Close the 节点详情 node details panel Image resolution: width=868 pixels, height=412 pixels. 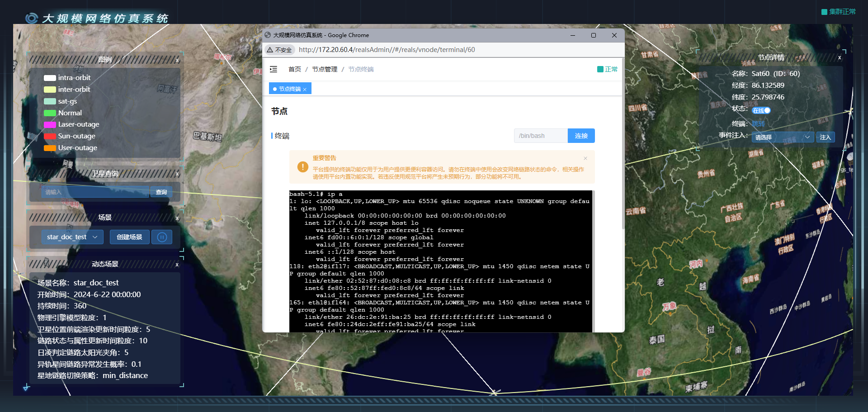(x=840, y=58)
